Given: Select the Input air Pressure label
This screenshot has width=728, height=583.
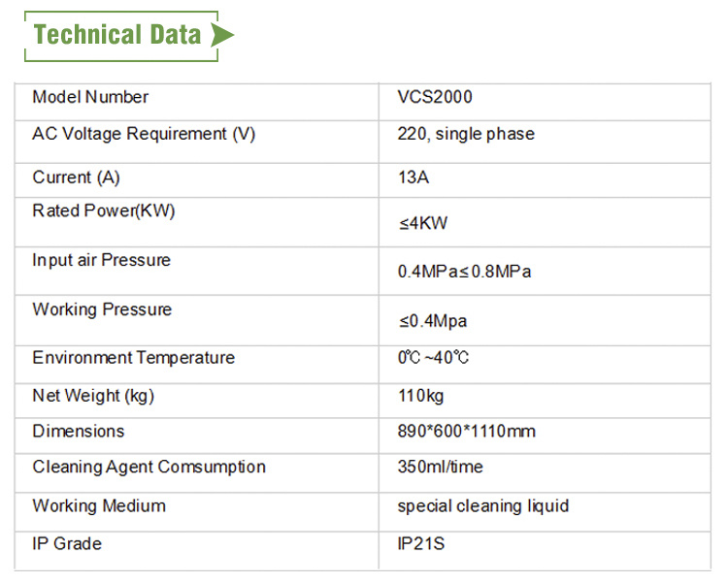Looking at the screenshot, I should (102, 260).
